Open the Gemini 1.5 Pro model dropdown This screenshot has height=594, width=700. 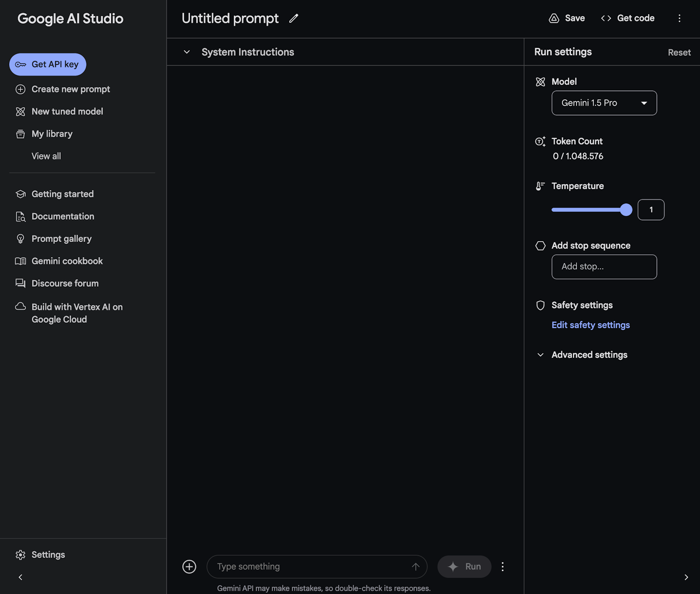pos(604,103)
